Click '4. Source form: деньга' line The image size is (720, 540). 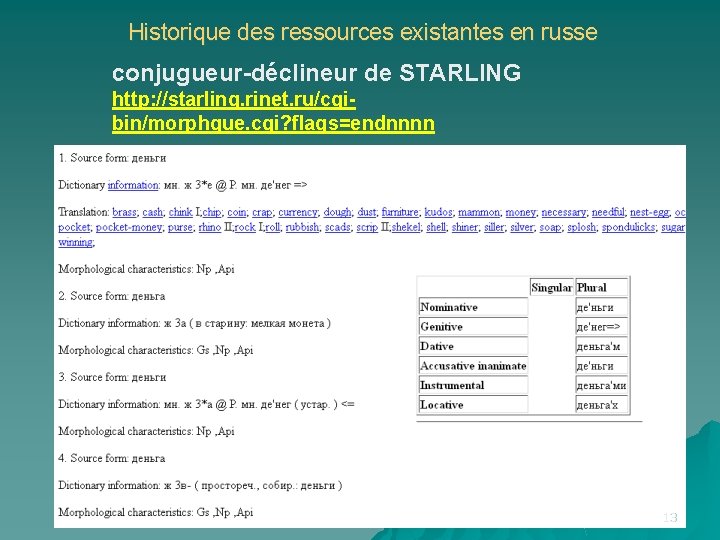(x=112, y=458)
